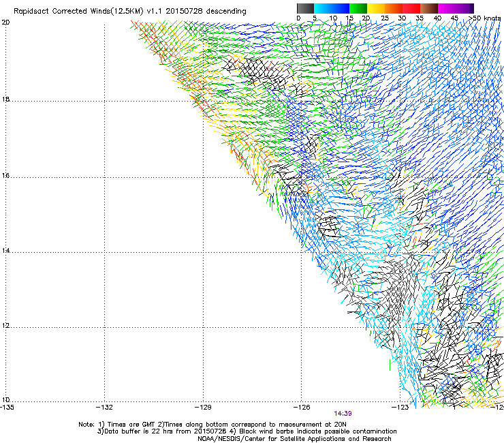
Task: Click the "35" legend label
Action: pos(420,18)
